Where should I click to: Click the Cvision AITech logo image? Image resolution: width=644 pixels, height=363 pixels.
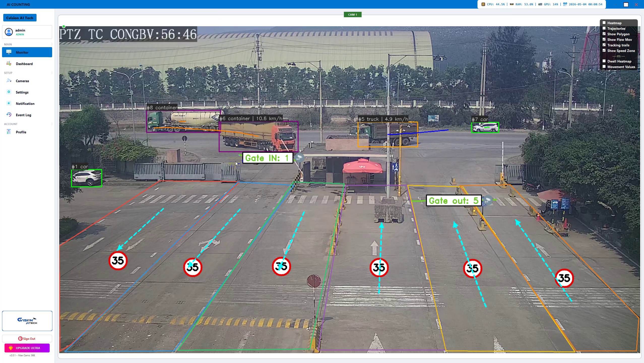pyautogui.click(x=27, y=321)
